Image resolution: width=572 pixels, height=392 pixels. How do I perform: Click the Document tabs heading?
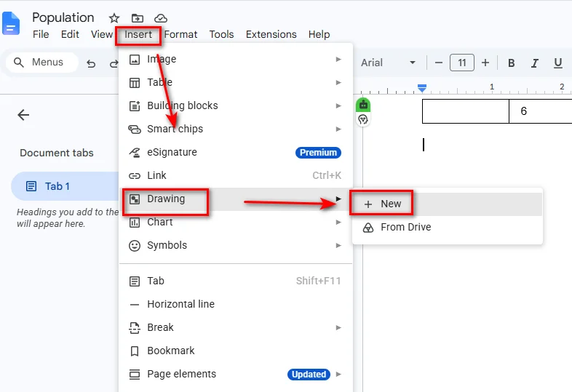57,153
